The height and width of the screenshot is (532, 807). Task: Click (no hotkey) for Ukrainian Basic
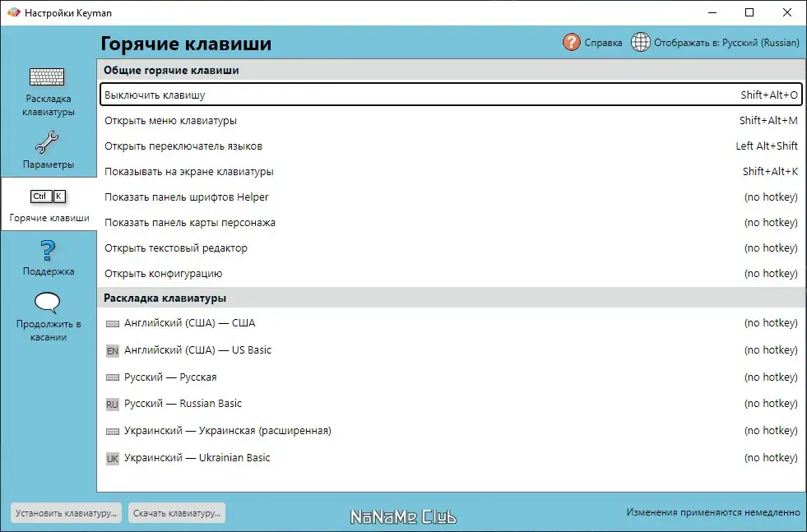click(771, 458)
